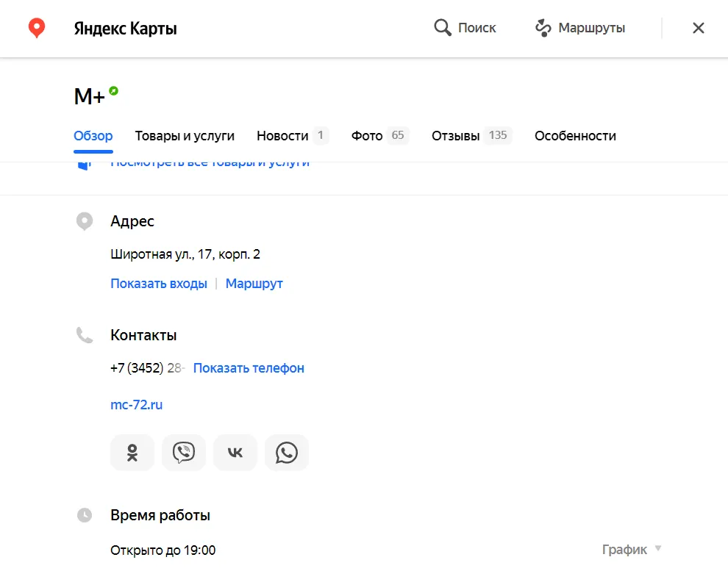Click the 65 photos count badge
Image resolution: width=728 pixels, height=571 pixels.
397,135
